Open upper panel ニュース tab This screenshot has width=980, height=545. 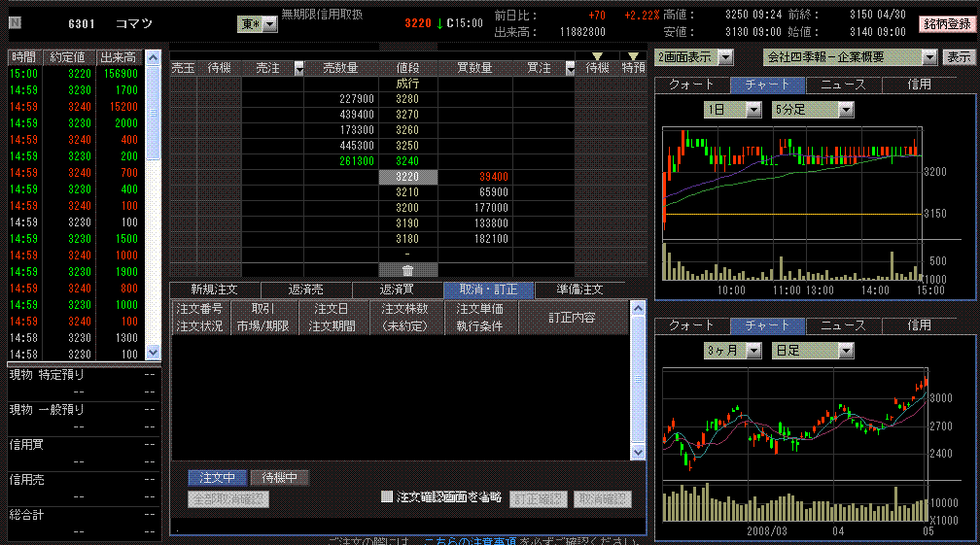(x=844, y=85)
